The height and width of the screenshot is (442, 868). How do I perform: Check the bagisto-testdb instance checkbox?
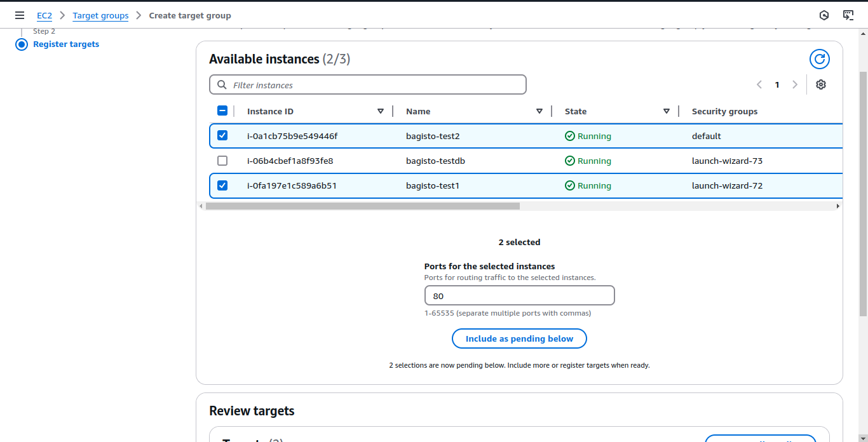[222, 161]
